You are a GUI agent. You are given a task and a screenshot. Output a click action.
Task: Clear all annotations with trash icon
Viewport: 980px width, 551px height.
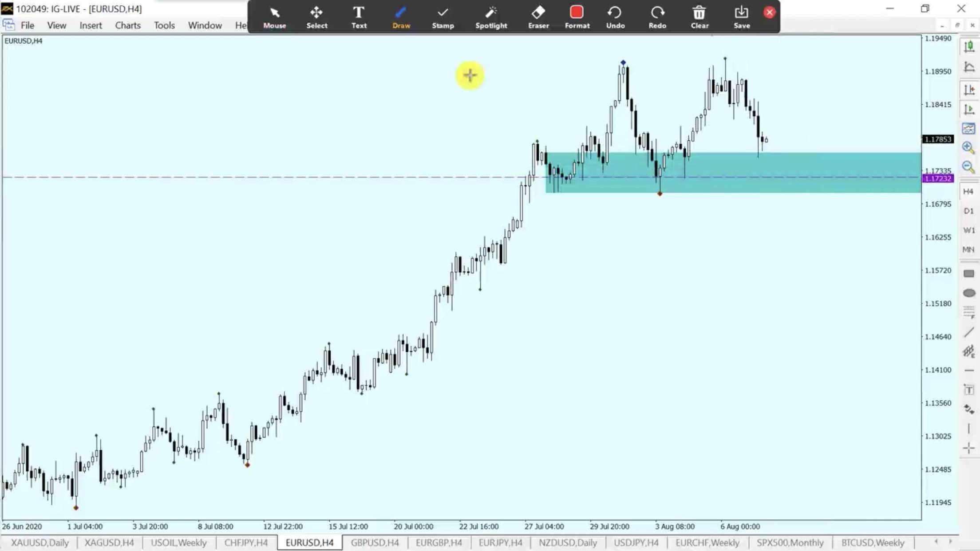click(699, 17)
